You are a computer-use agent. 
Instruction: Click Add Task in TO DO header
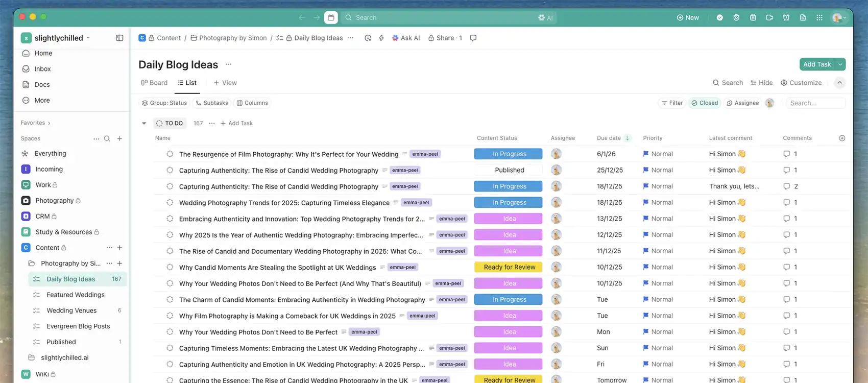click(x=236, y=123)
